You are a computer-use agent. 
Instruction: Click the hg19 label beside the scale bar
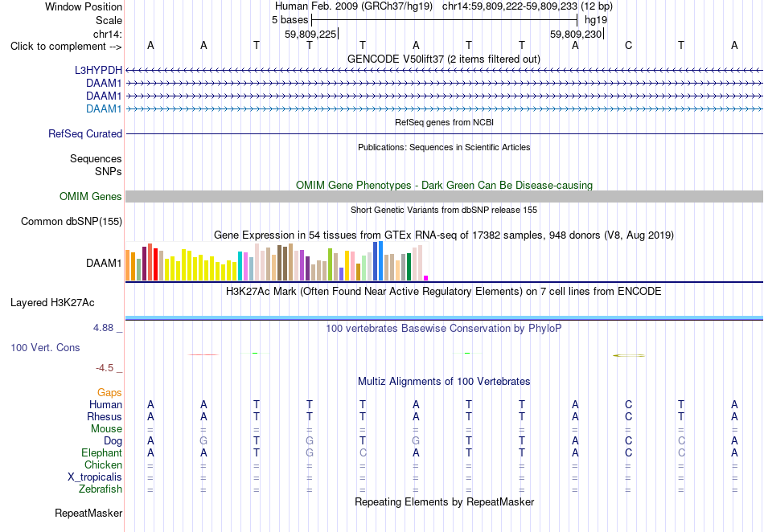point(596,20)
